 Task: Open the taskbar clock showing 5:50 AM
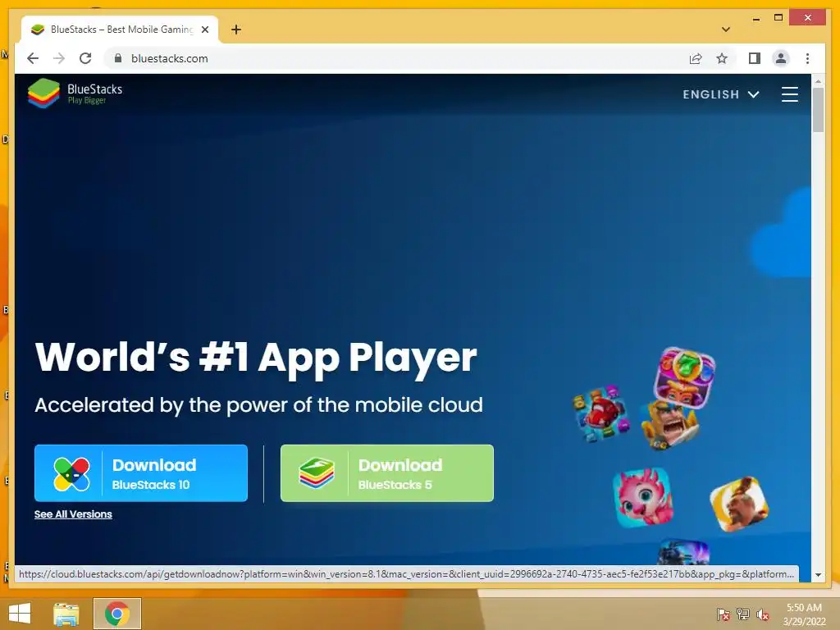click(x=804, y=614)
